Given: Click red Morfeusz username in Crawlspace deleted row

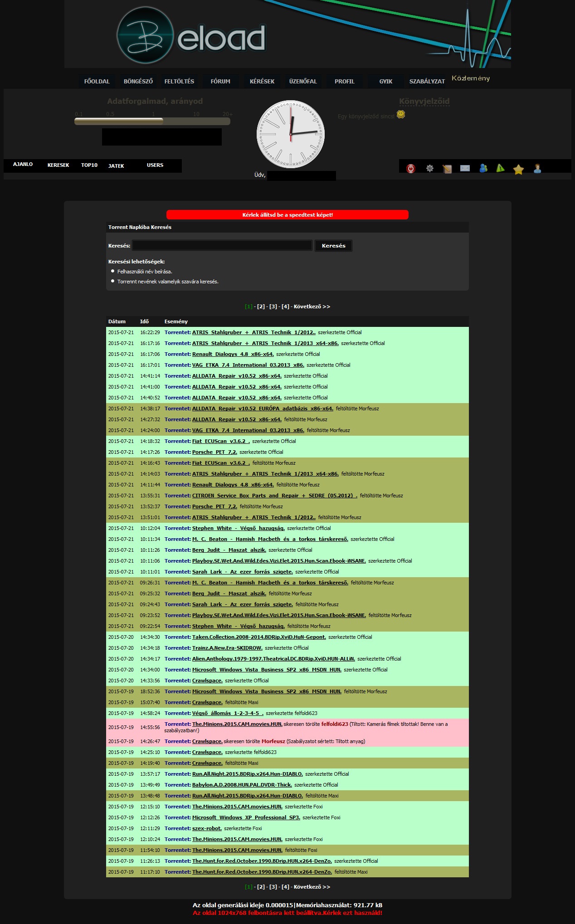Looking at the screenshot, I should tap(273, 741).
